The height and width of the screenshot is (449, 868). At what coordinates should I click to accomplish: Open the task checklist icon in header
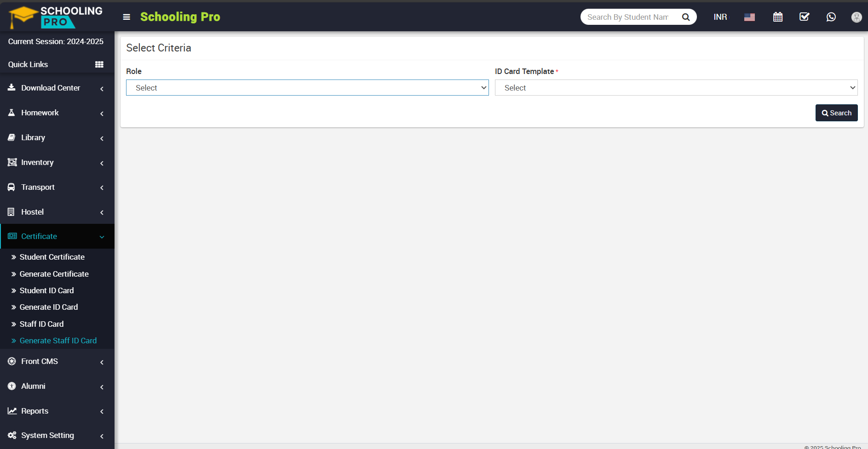(x=804, y=17)
